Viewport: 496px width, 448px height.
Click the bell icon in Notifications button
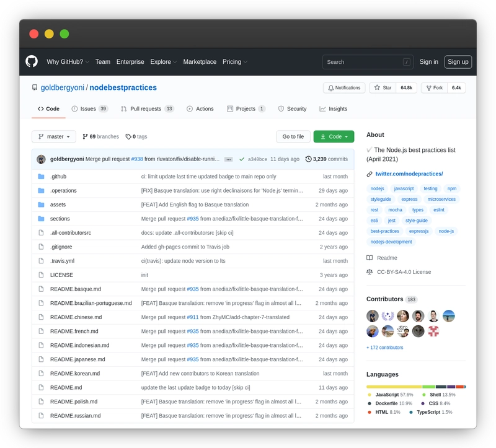click(x=330, y=88)
